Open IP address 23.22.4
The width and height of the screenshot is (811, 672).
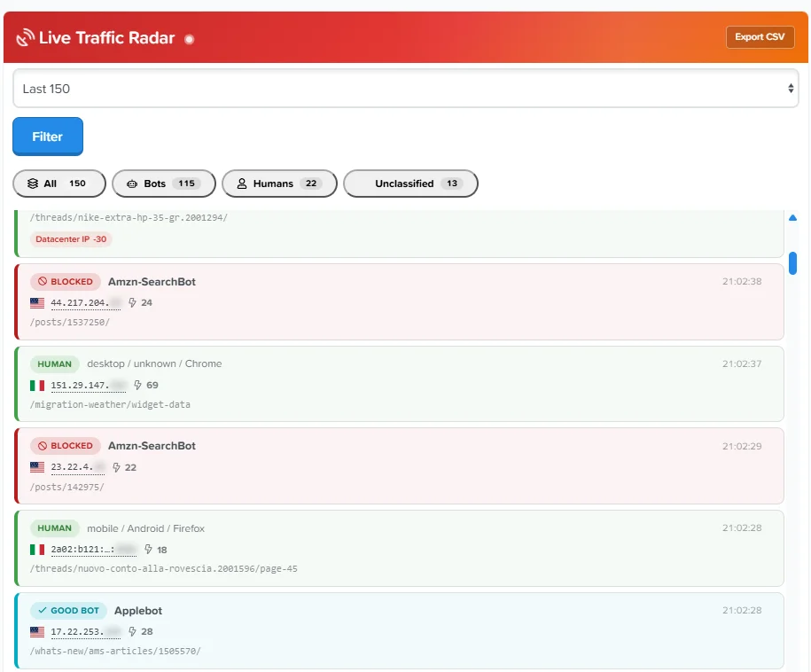(78, 468)
